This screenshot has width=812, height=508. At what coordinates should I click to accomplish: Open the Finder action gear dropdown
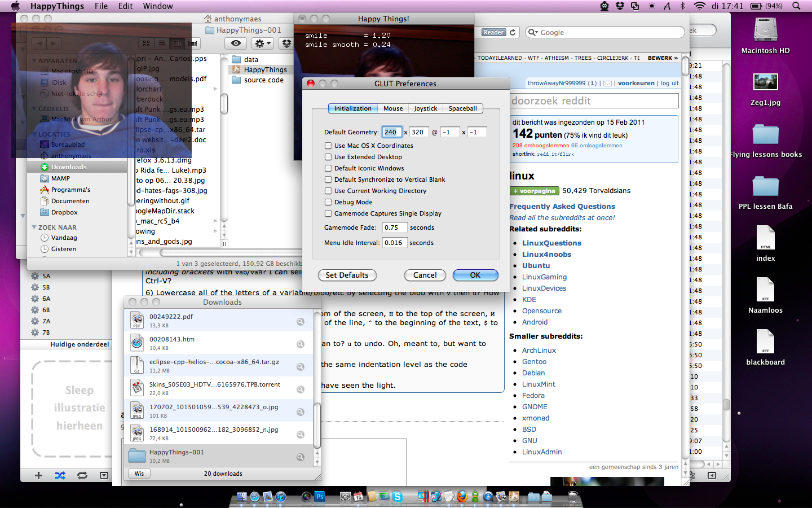point(263,43)
